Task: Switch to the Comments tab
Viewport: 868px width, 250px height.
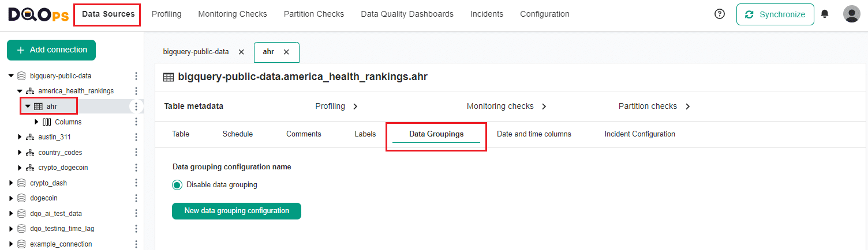Action: (304, 134)
